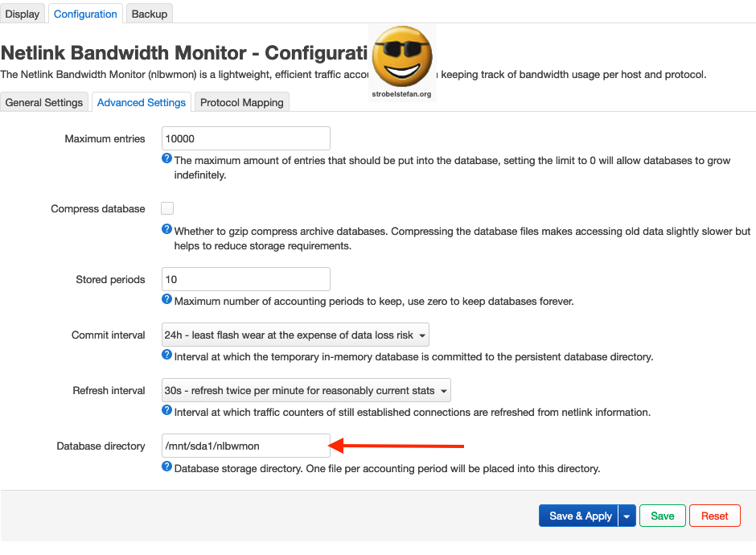Viewport: 756px width, 555px height.
Task: Open the Backup tab
Action: (x=149, y=14)
